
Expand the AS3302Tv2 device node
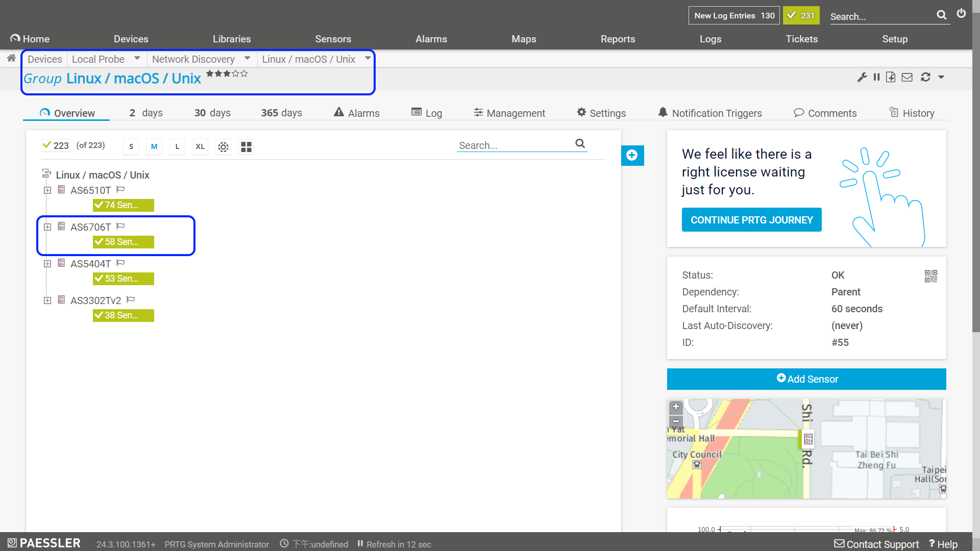click(47, 300)
